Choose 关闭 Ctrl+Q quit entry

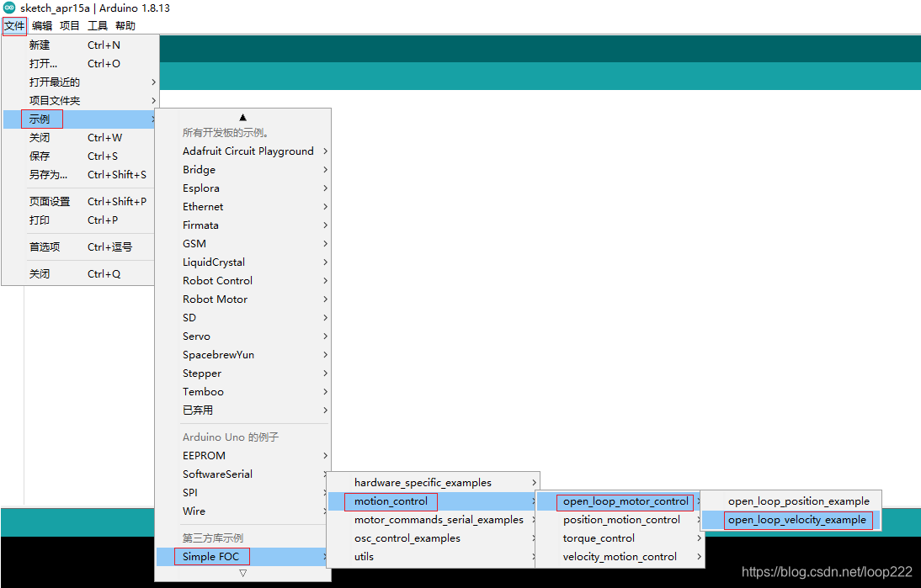[80, 274]
